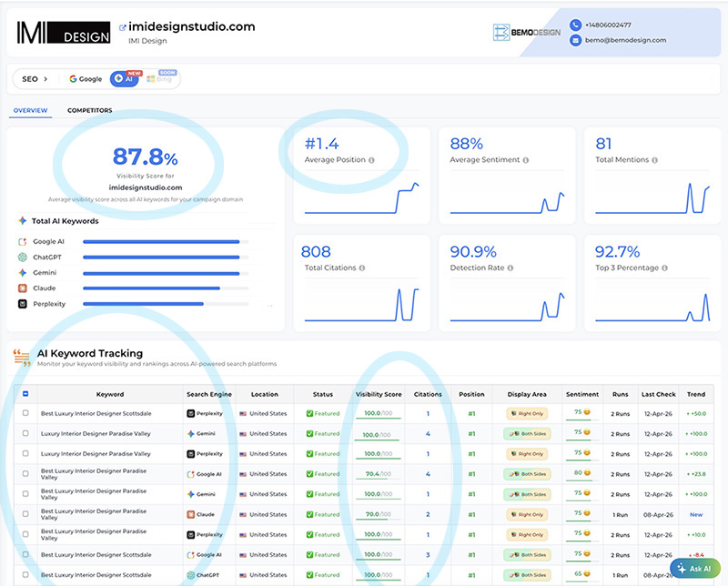
Task: Click the Total AI Keywords sparkle icon
Action: [x=22, y=220]
